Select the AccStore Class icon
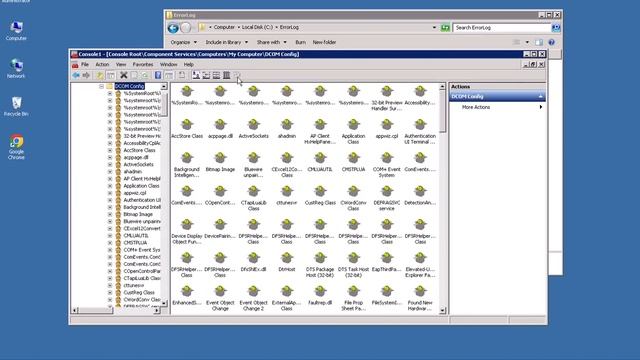The height and width of the screenshot is (360, 640). click(x=187, y=129)
